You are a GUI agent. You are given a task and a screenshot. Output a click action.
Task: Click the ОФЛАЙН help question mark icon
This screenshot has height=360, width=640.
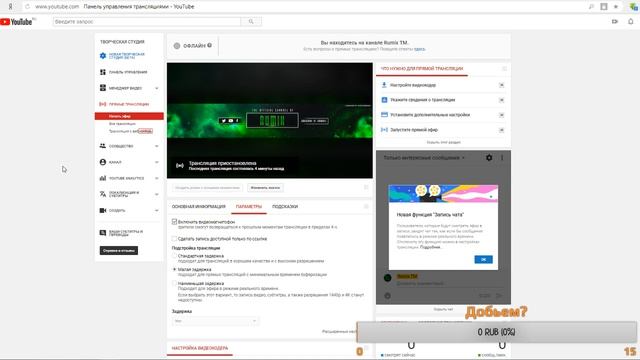[x=209, y=45]
